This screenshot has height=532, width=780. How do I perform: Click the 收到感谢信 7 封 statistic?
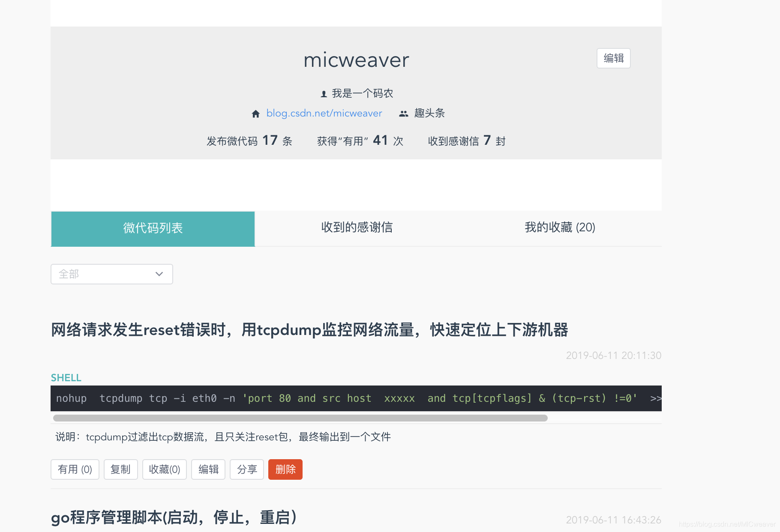coord(467,141)
